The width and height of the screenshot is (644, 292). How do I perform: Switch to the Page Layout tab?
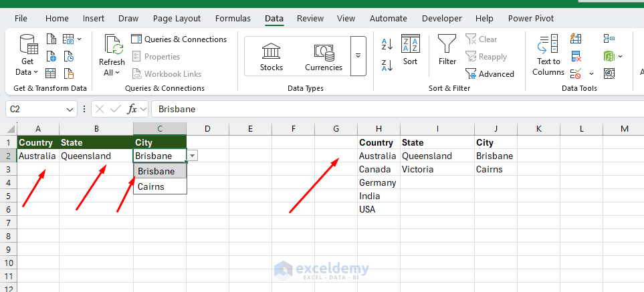click(177, 19)
